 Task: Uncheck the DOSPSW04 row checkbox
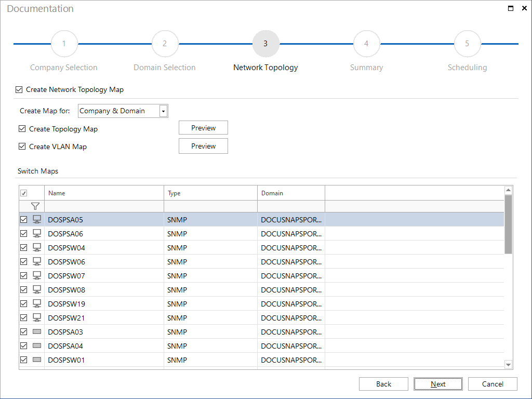click(x=24, y=248)
